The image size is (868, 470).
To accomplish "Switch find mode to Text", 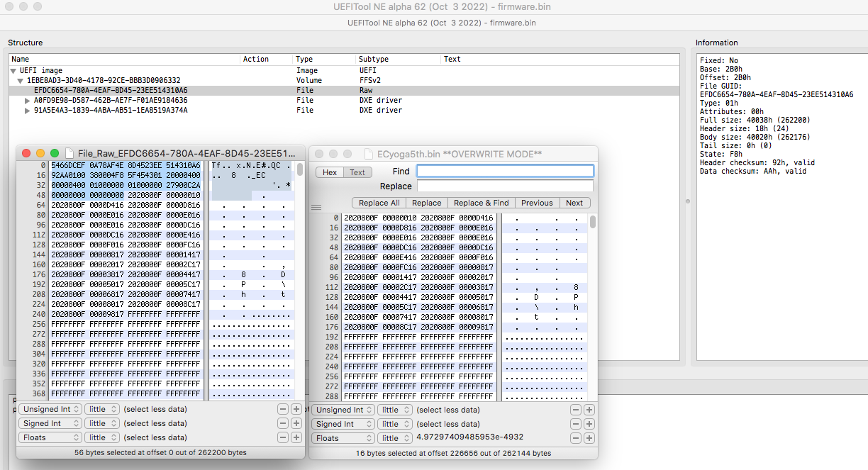I will click(x=357, y=172).
